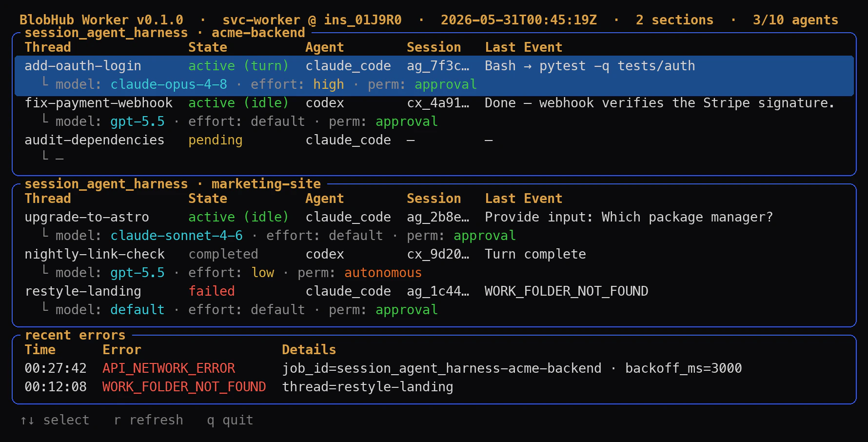Click the '2 sections' header indicator
The width and height of the screenshot is (868, 442).
pyautogui.click(x=674, y=20)
